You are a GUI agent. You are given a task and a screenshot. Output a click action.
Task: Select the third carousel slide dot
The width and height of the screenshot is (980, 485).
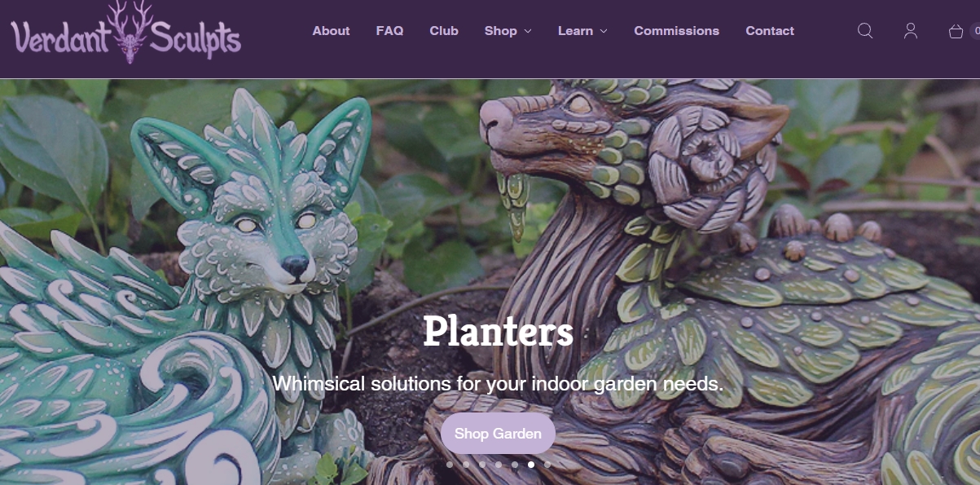point(482,465)
